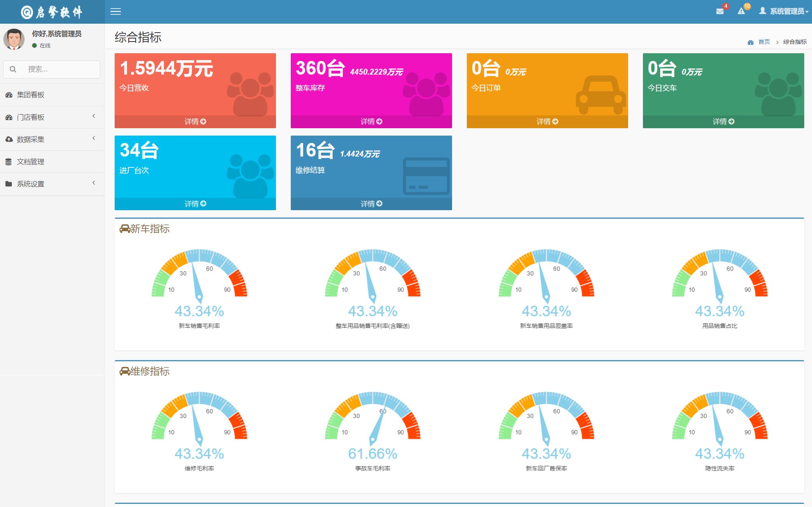Click the car icon beside 新车指标

coord(124,229)
